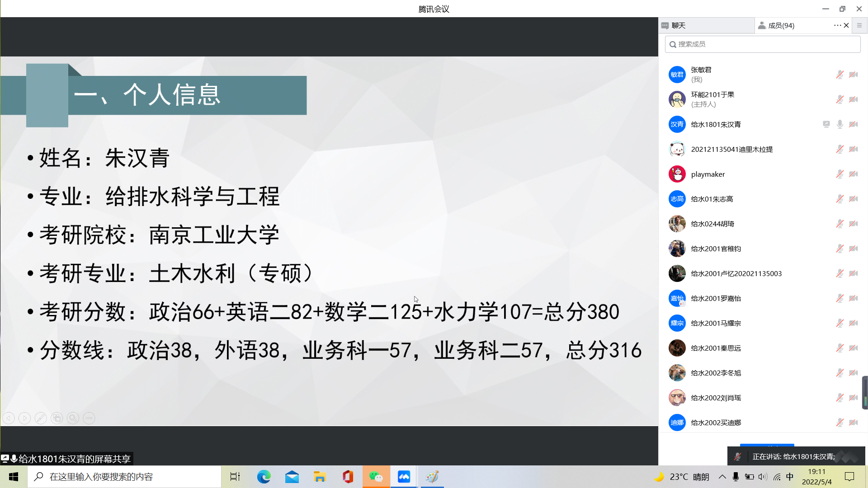
Task: Select the 成员(94) members tab
Action: [x=781, y=25]
